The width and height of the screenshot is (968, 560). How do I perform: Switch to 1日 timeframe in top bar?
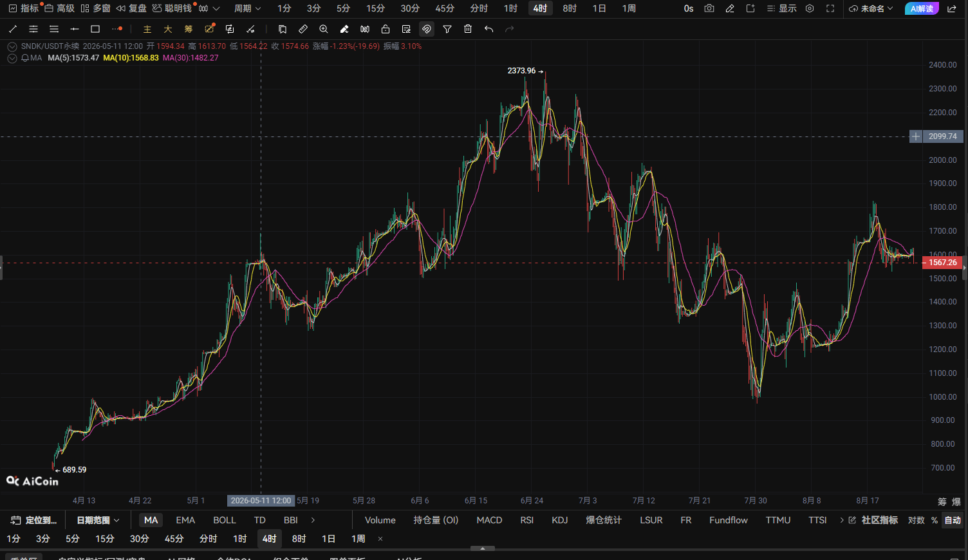[x=599, y=8]
